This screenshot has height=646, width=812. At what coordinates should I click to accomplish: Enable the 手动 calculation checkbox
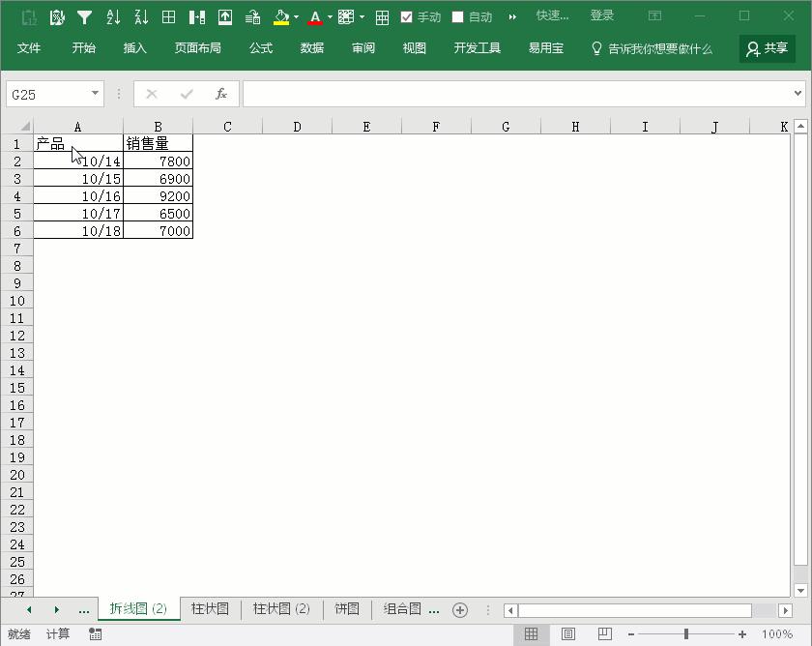[x=407, y=15]
